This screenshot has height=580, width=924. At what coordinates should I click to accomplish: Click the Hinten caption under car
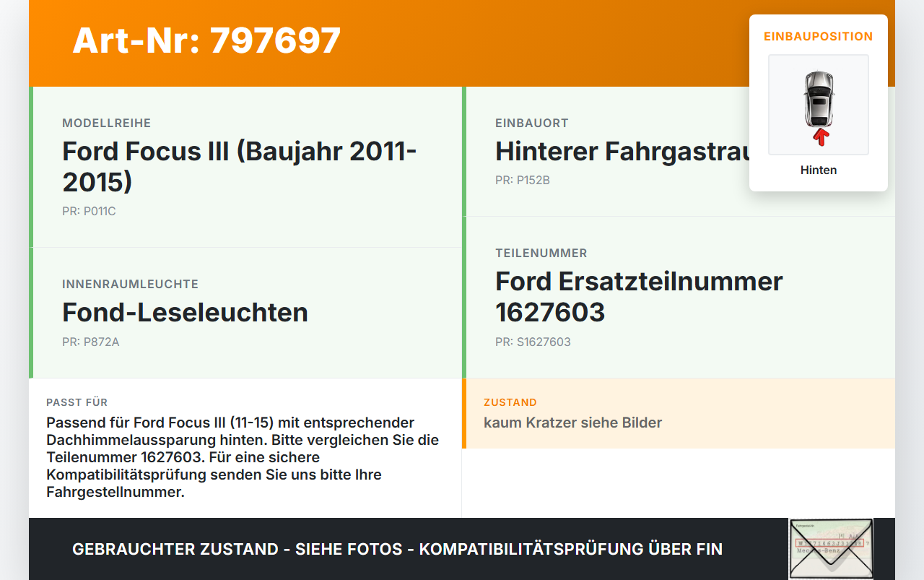pos(819,170)
